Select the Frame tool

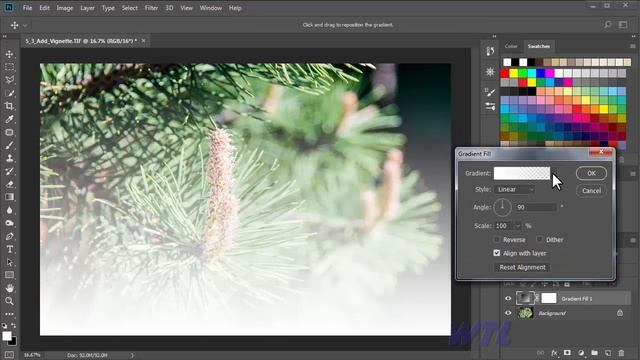9,132
